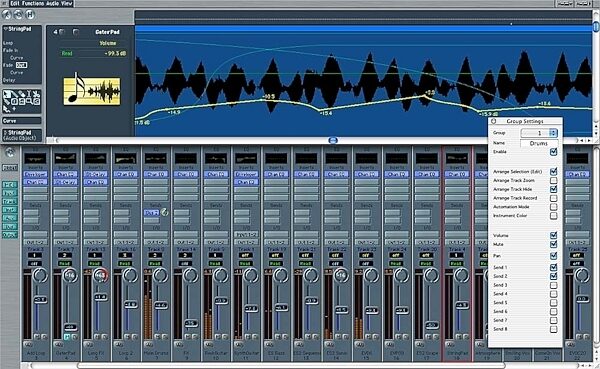
Task: Open automation mode menu on GaterPad channel
Action: 65,263
